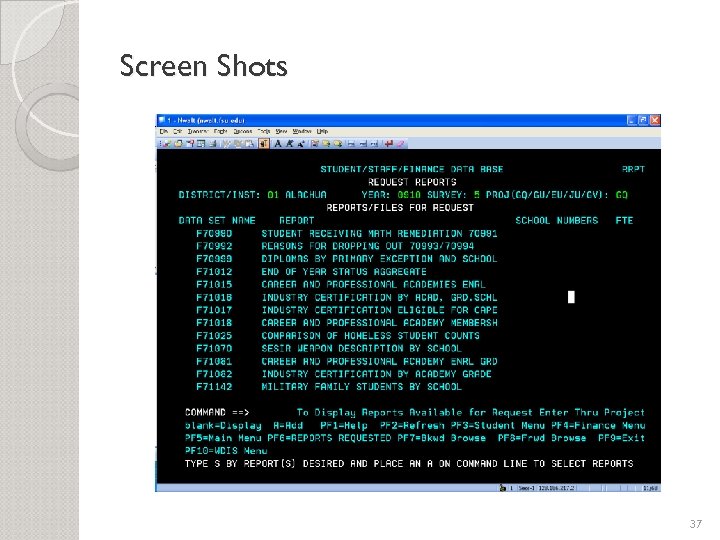Click the SCHOOL NUMBERS column header
The image size is (720, 540).
point(557,220)
